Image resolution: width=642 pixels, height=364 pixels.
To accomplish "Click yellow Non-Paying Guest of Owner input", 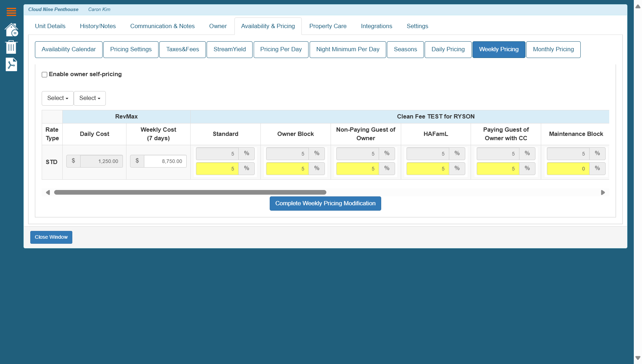I will coord(358,169).
